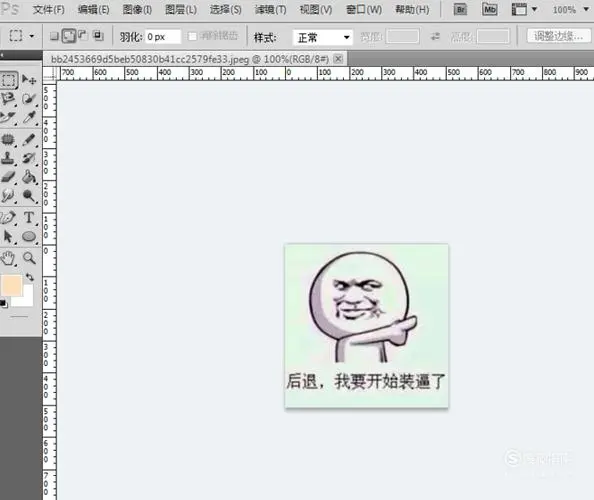Select the Pen tool
The height and width of the screenshot is (500, 594).
click(x=8, y=218)
